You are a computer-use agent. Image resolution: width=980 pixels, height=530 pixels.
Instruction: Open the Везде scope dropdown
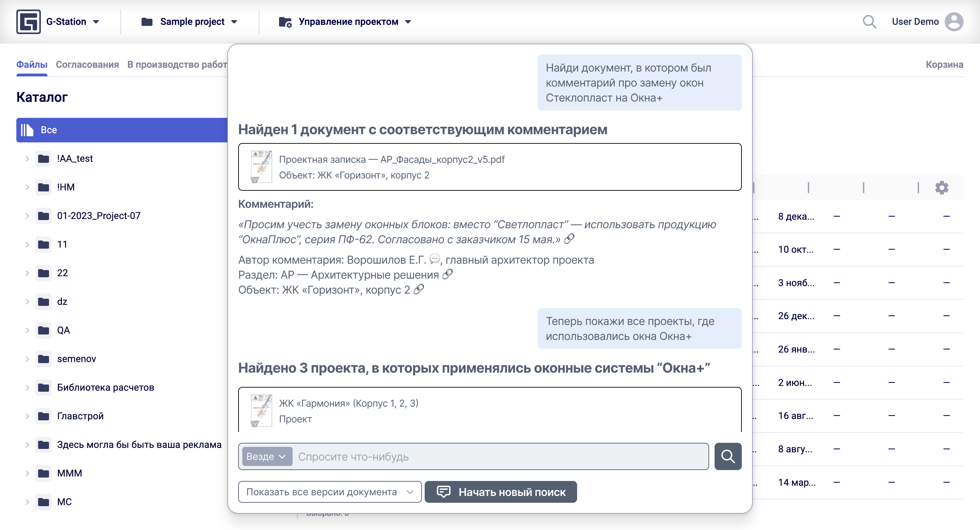[x=266, y=456]
